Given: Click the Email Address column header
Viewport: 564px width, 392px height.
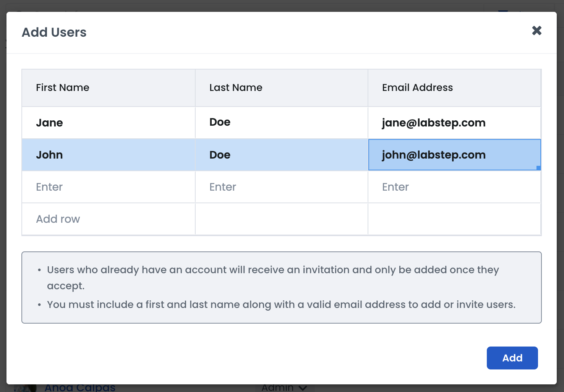Looking at the screenshot, I should [417, 87].
